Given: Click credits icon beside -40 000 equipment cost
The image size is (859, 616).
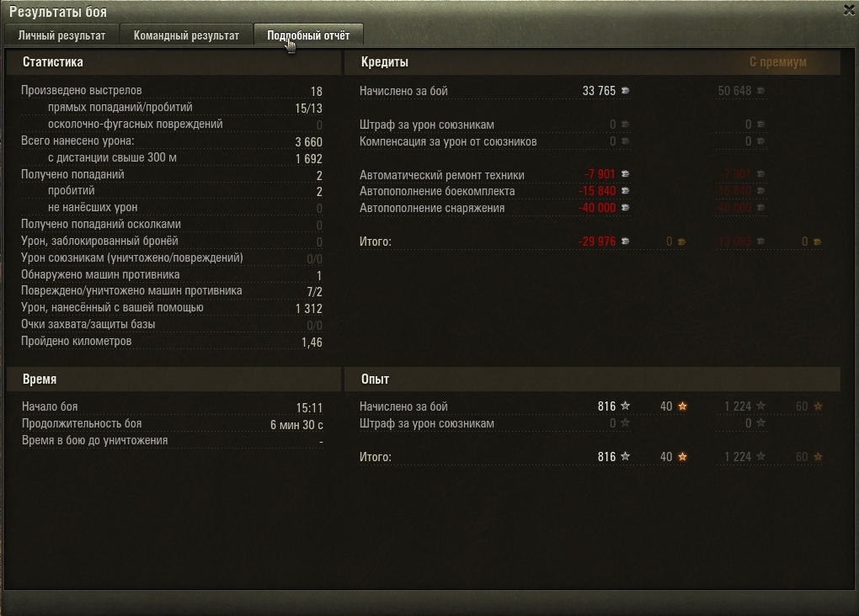Looking at the screenshot, I should pyautogui.click(x=625, y=208).
